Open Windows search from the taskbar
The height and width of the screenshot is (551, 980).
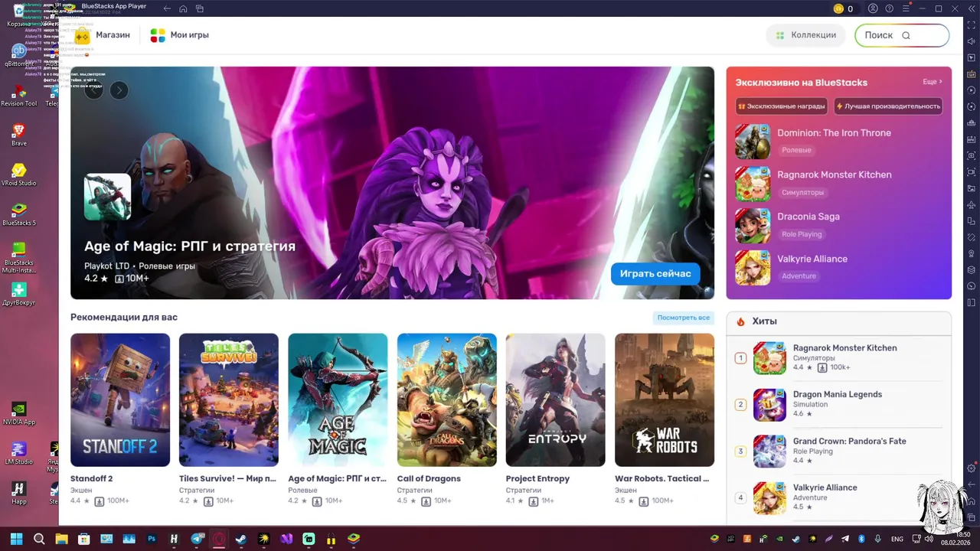click(39, 539)
